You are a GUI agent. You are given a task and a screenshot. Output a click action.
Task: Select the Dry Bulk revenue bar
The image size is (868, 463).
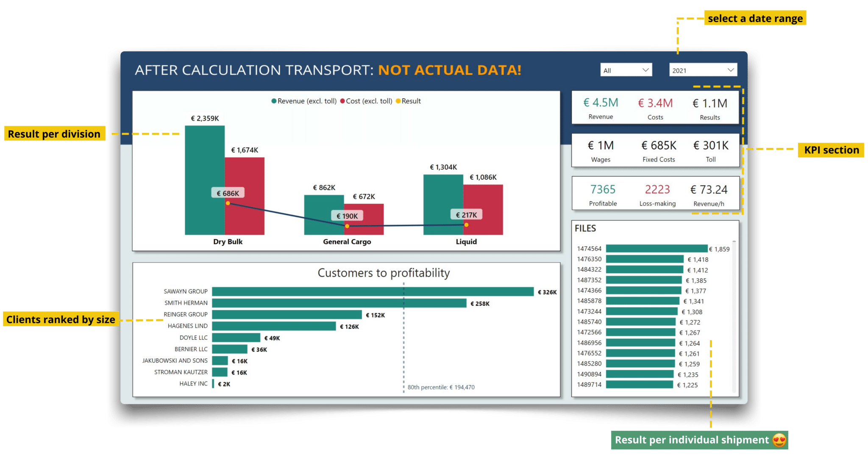205,180
